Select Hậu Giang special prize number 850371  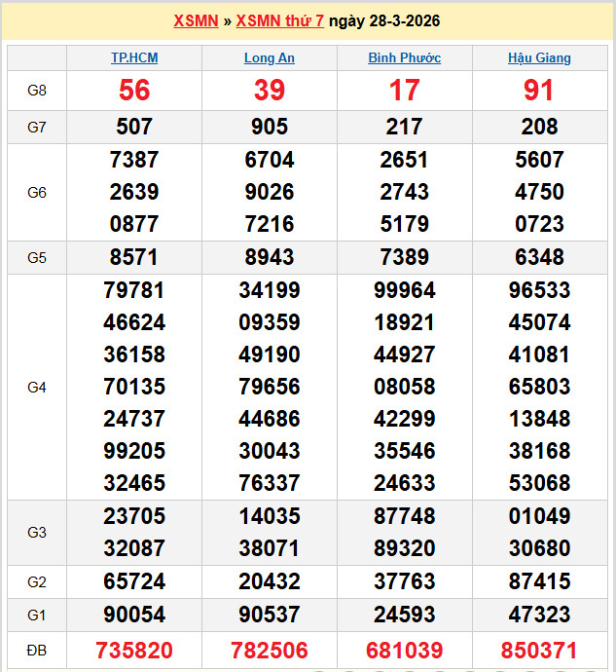(x=539, y=651)
